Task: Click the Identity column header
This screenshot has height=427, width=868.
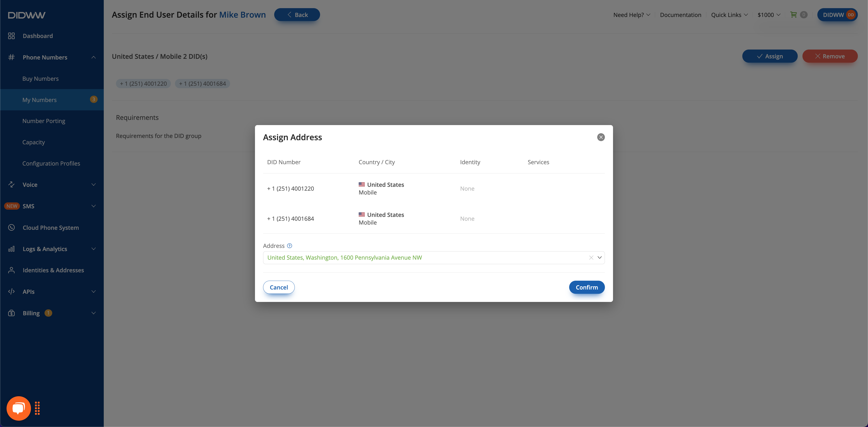Action: click(470, 162)
